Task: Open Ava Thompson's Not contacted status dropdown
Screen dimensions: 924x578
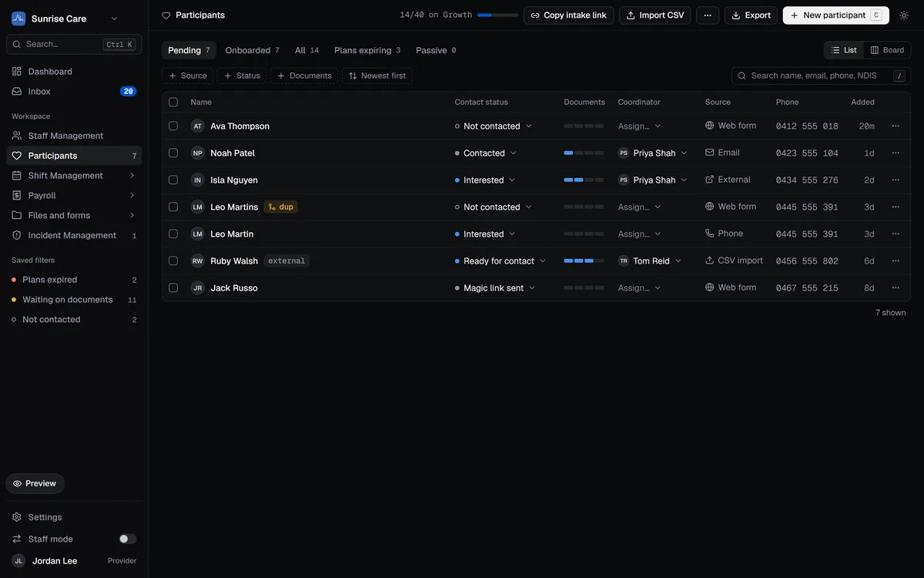Action: tap(494, 126)
